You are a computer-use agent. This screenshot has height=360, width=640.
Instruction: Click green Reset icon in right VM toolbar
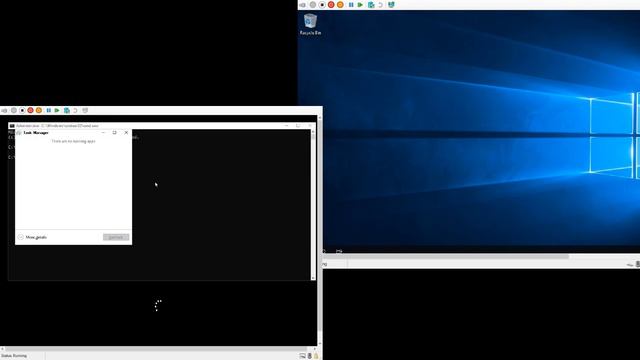[360, 5]
